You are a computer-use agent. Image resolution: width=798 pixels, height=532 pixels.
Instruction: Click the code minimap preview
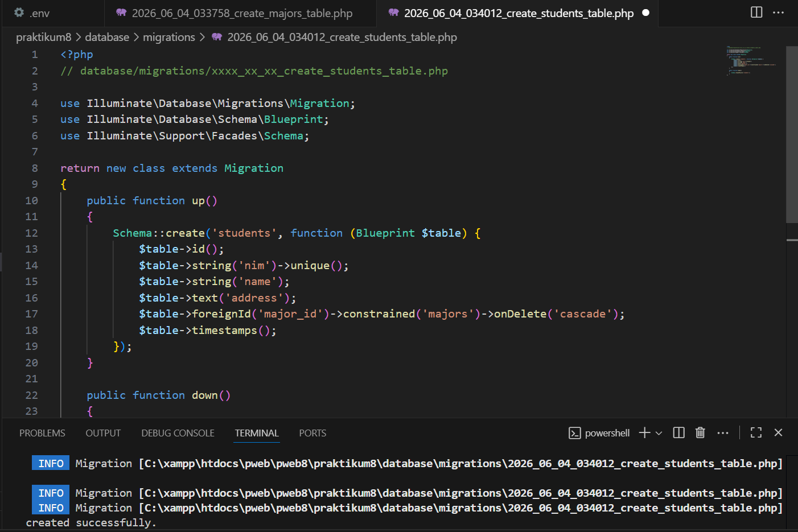[x=751, y=60]
